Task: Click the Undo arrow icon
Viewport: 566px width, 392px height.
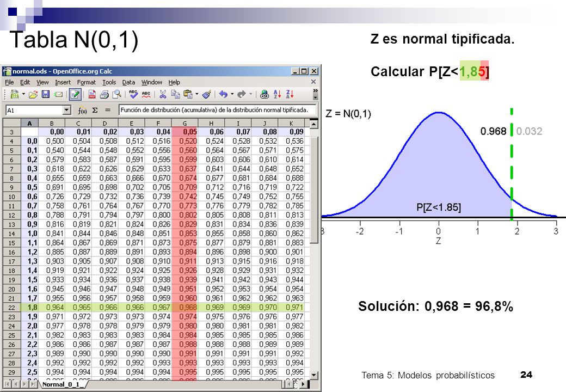Action: 224,95
